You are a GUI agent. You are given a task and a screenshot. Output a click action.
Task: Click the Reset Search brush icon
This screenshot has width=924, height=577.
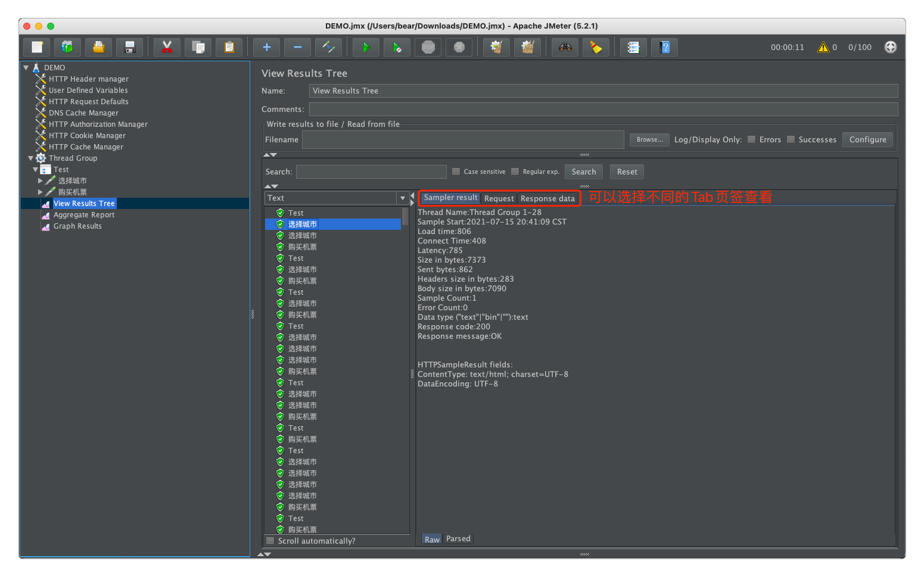(596, 47)
